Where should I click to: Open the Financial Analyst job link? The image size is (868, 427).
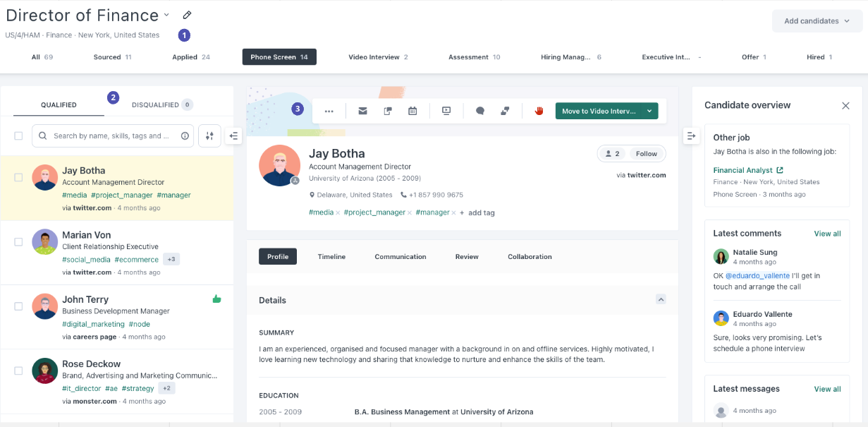[743, 169]
